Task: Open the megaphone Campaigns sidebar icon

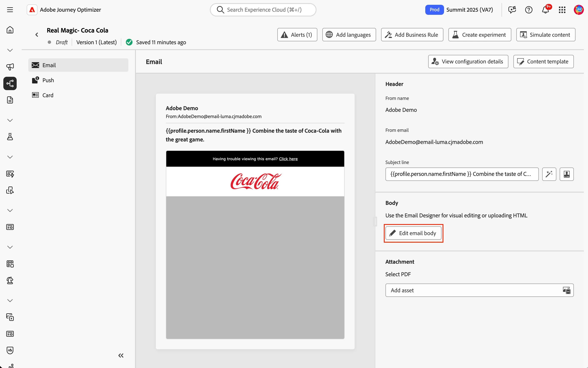Action: 10,67
